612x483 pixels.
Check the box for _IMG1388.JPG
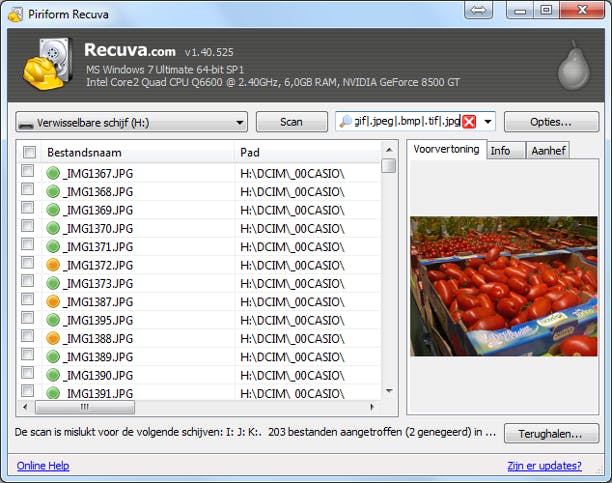(x=27, y=336)
